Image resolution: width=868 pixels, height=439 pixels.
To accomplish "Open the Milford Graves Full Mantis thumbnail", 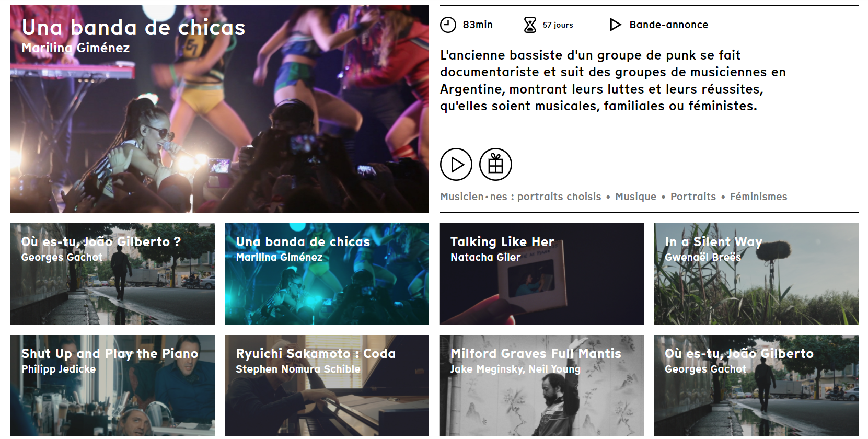I will tap(541, 386).
